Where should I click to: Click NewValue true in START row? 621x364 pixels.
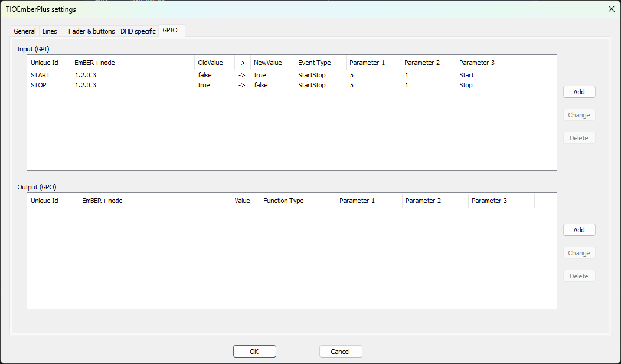click(x=260, y=75)
